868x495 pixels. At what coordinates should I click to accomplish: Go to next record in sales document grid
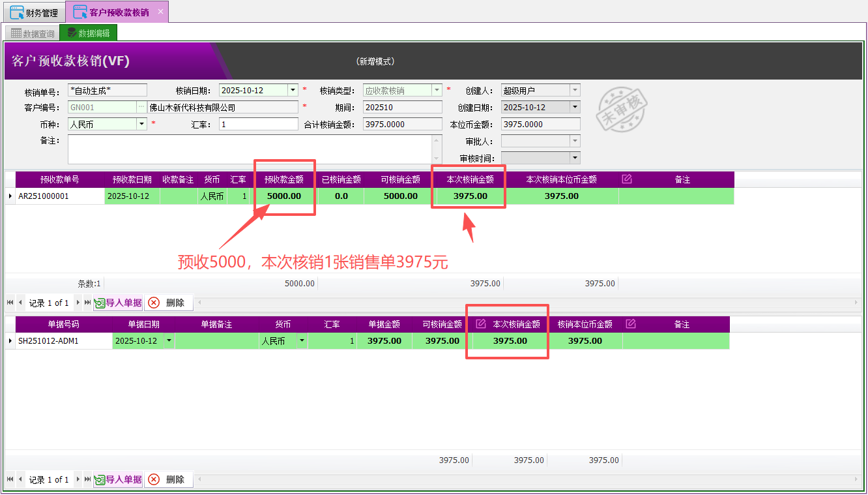point(78,479)
